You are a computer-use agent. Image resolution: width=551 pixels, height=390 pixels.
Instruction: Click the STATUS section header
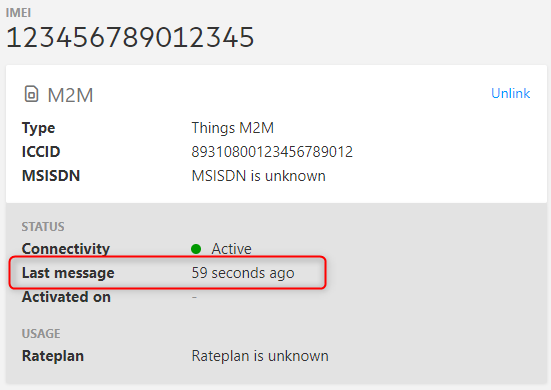(43, 227)
